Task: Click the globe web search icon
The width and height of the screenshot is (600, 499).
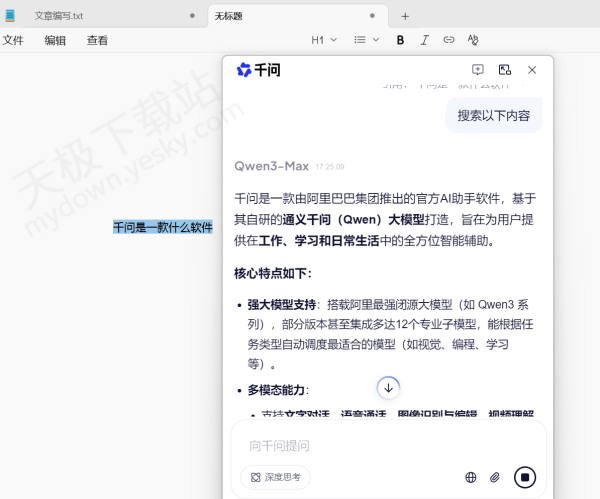Action: [471, 477]
